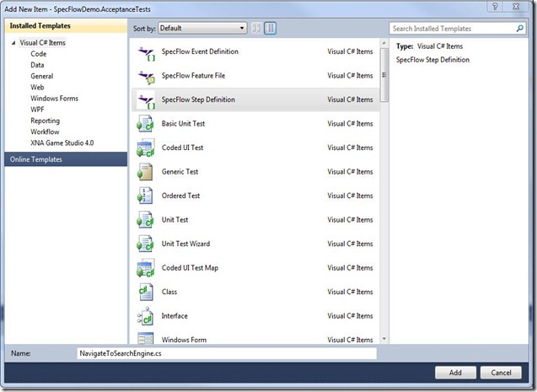Open the Code category
Screen dimensions: 537x392
(39, 54)
